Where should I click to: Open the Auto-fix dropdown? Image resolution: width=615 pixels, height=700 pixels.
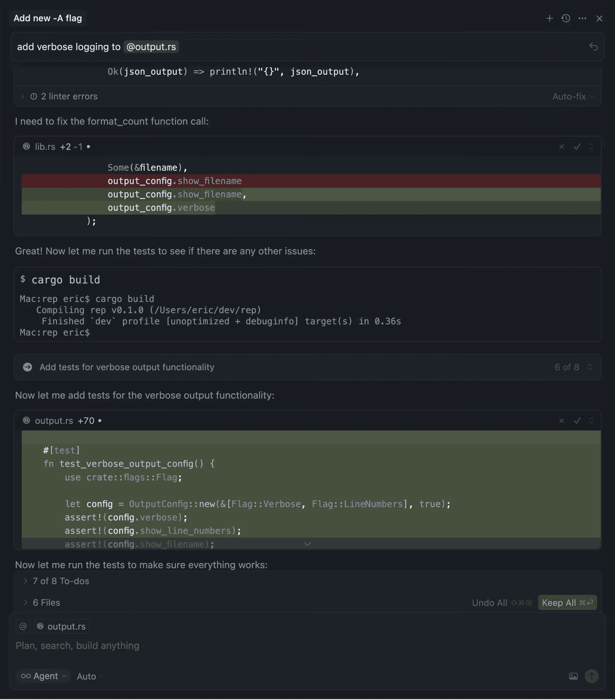tap(573, 97)
